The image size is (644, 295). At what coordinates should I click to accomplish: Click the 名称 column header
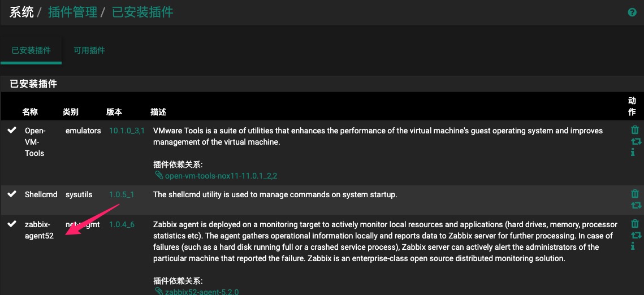(x=30, y=112)
